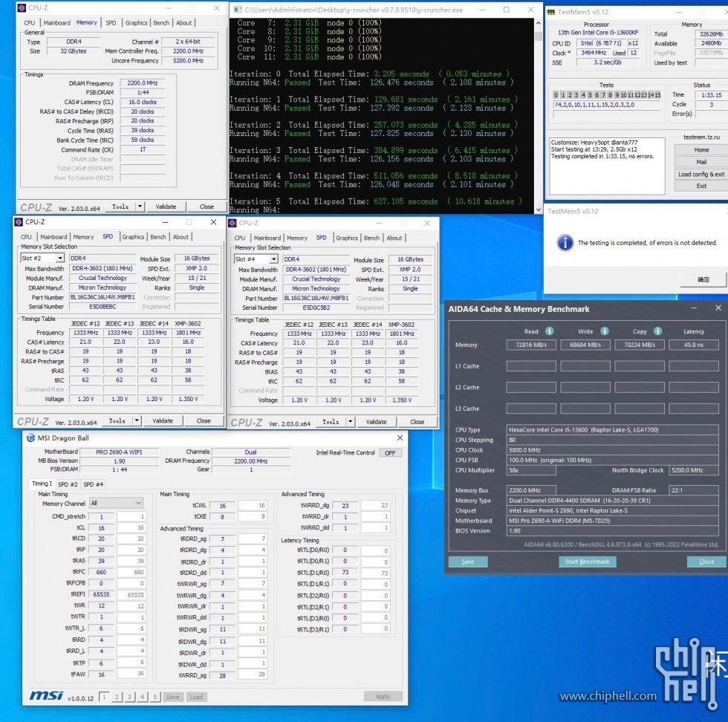This screenshot has width=728, height=722.
Task: Open Bench tab in top CPU-Z window
Action: (161, 23)
